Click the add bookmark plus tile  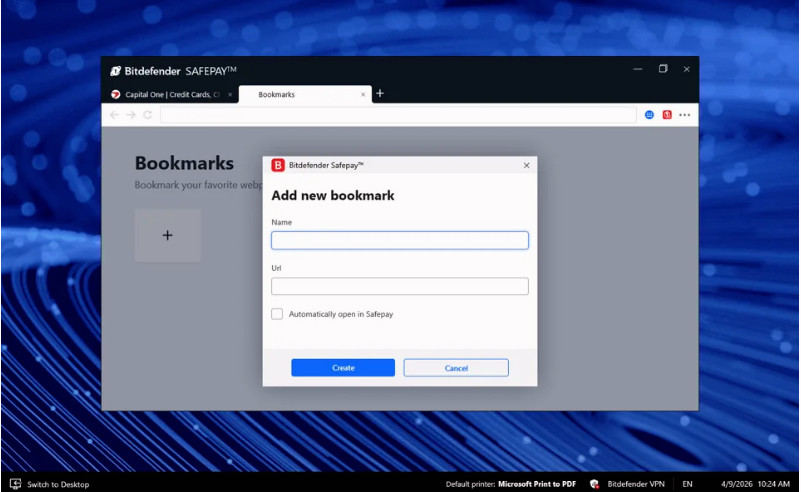pyautogui.click(x=168, y=235)
